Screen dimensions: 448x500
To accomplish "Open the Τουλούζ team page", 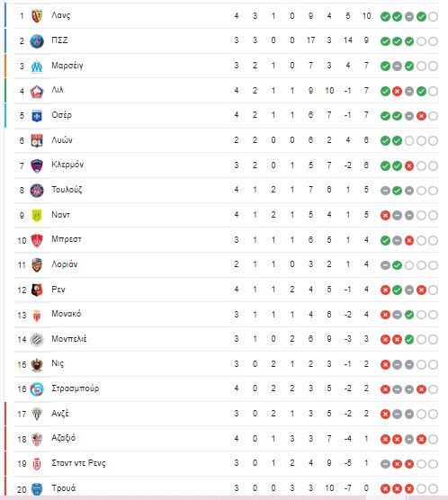I will click(67, 190).
